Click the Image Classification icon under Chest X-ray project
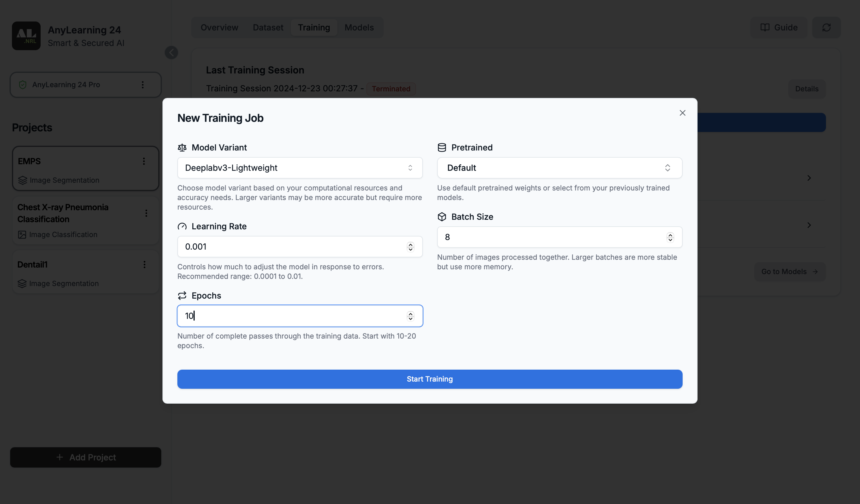This screenshot has width=860, height=504. [x=22, y=234]
